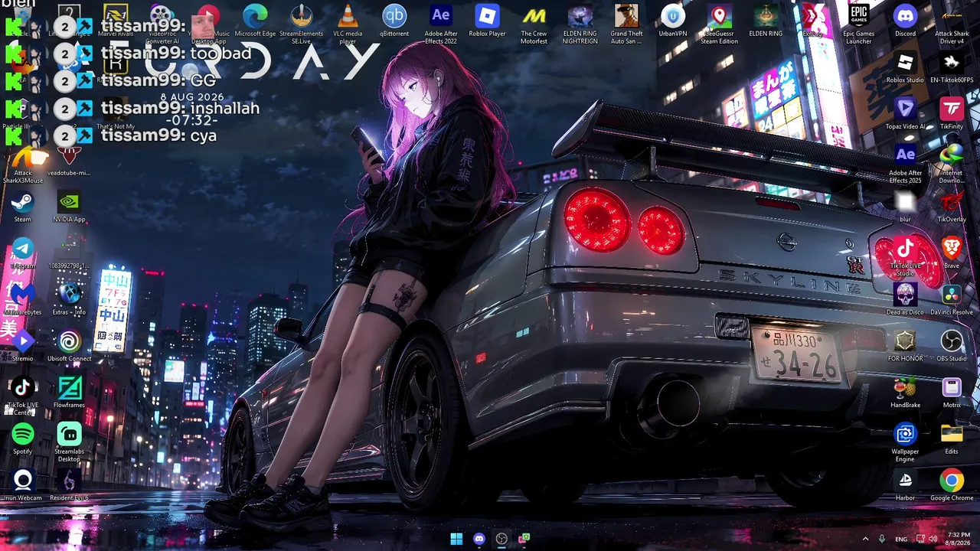Launch the HandBrake desktop shortcut
The width and height of the screenshot is (980, 551).
[905, 393]
